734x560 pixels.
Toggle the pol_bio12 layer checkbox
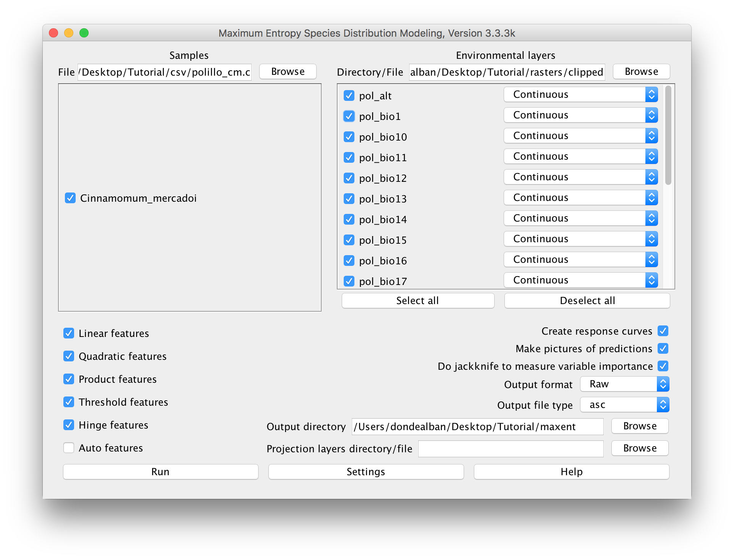pos(349,178)
